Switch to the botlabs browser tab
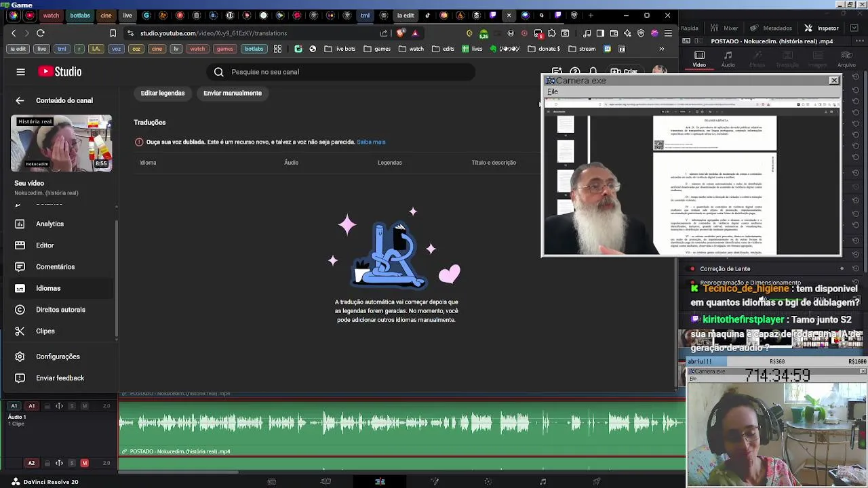 point(80,15)
